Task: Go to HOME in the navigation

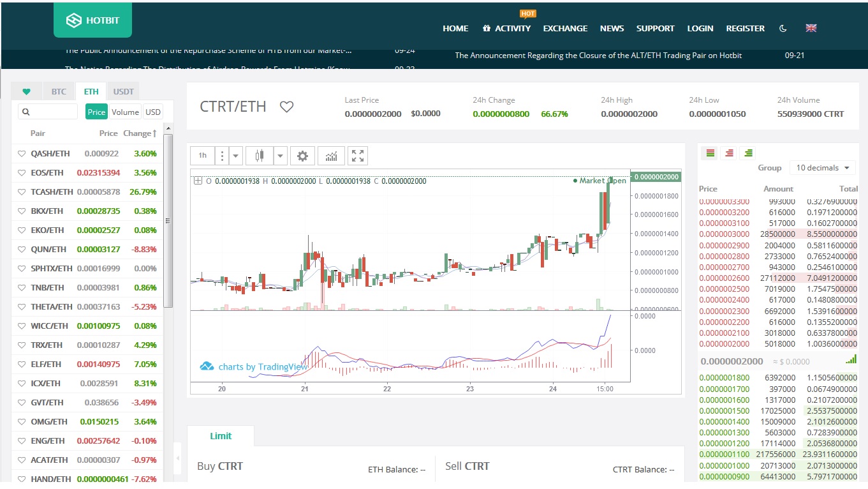Action: [455, 28]
